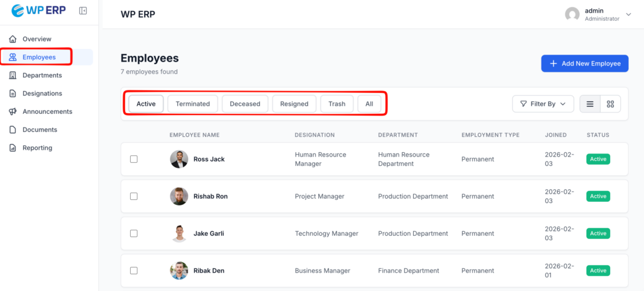Click the Announcements megaphone icon
The width and height of the screenshot is (644, 291).
pyautogui.click(x=13, y=112)
